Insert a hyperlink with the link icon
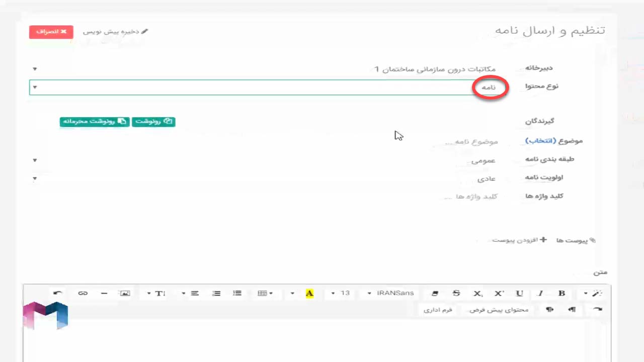The image size is (644, 362). click(83, 293)
